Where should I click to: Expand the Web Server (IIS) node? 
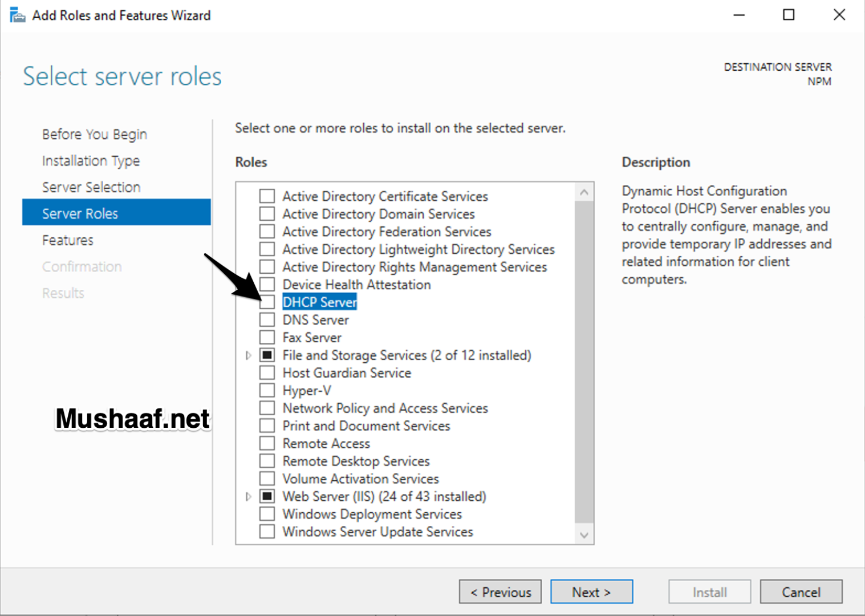point(248,496)
